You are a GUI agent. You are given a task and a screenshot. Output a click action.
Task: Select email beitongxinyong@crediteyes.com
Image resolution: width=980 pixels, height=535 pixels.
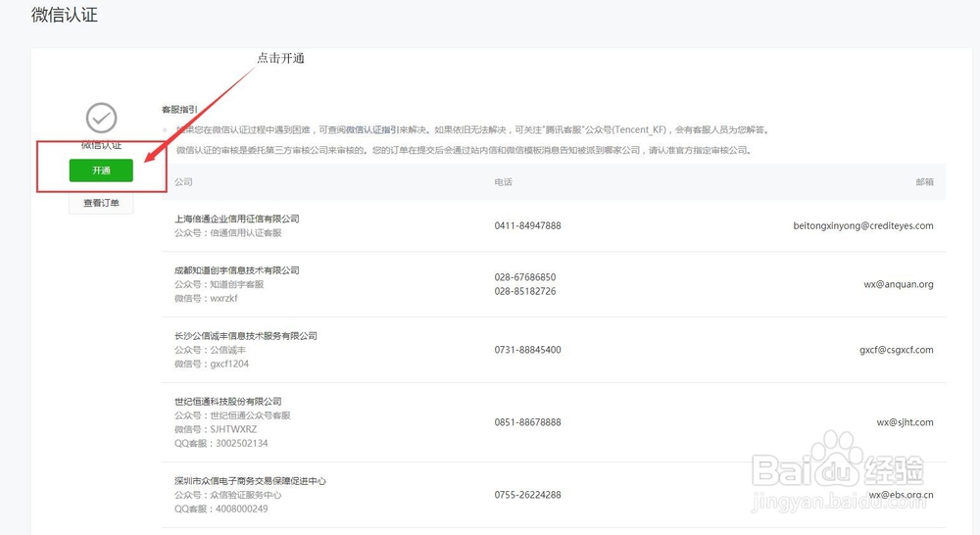point(863,225)
